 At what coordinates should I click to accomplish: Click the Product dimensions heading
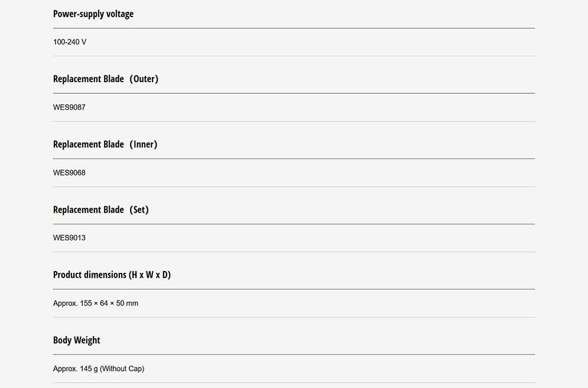point(112,275)
